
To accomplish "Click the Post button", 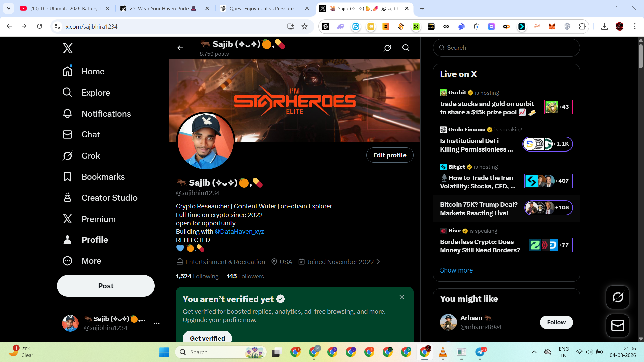I will pos(106,286).
